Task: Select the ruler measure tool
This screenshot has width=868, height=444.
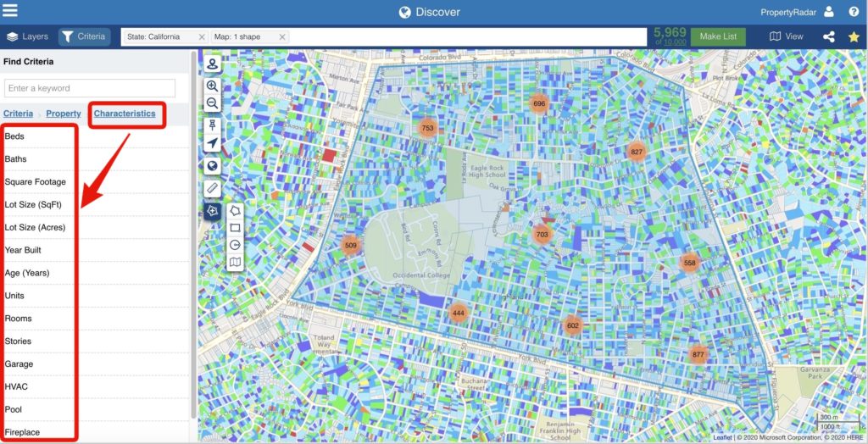Action: coord(213,188)
